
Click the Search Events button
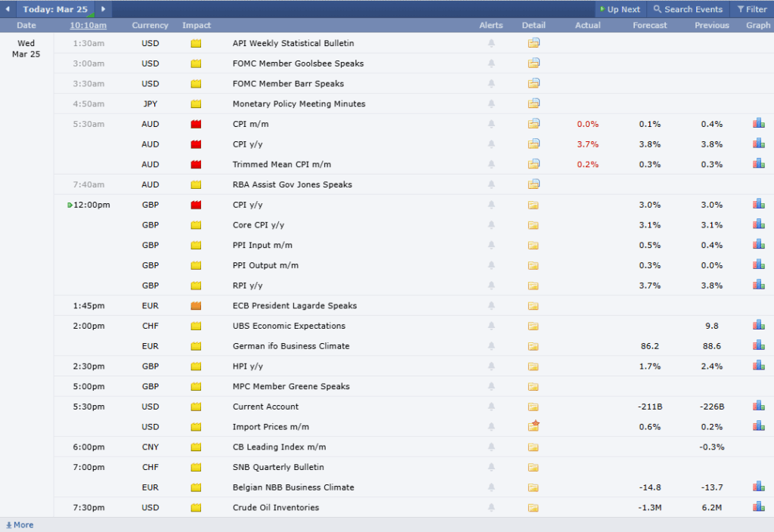tap(688, 9)
